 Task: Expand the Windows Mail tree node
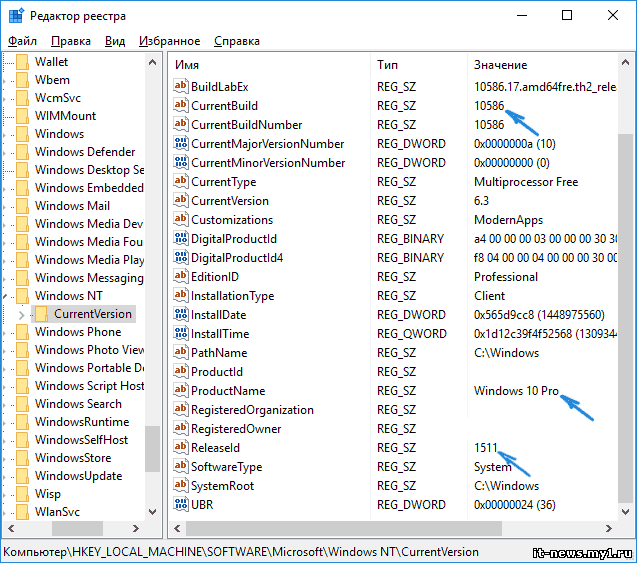pos(5,207)
